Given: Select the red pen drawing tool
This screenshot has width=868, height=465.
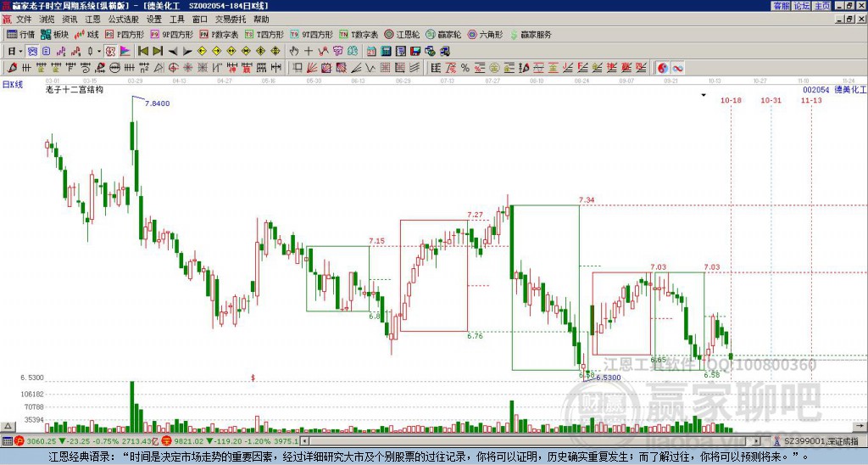Looking at the screenshot, I should tap(11, 68).
